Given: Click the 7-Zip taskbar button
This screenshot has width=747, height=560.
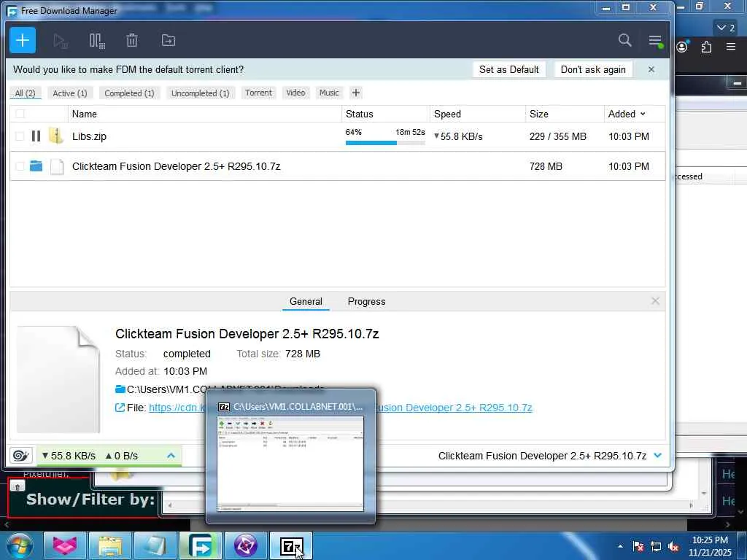Looking at the screenshot, I should [290, 545].
